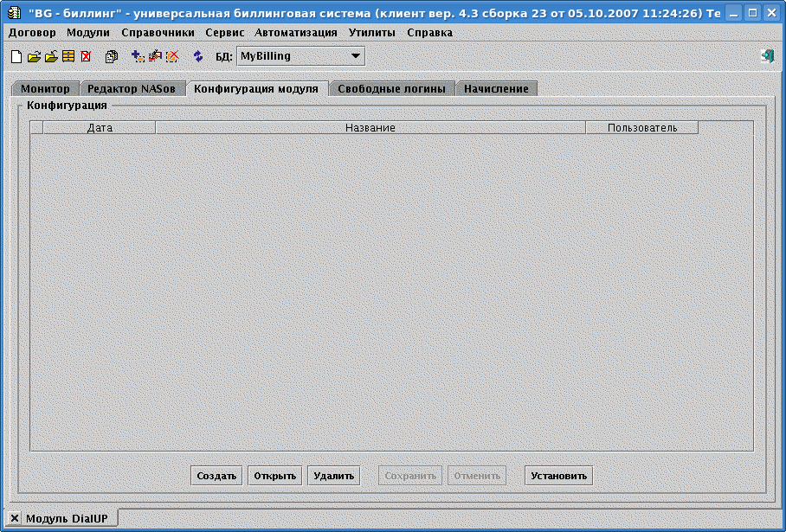Image resolution: width=786 pixels, height=532 pixels.
Task: Click the Удалить button
Action: tap(334, 476)
